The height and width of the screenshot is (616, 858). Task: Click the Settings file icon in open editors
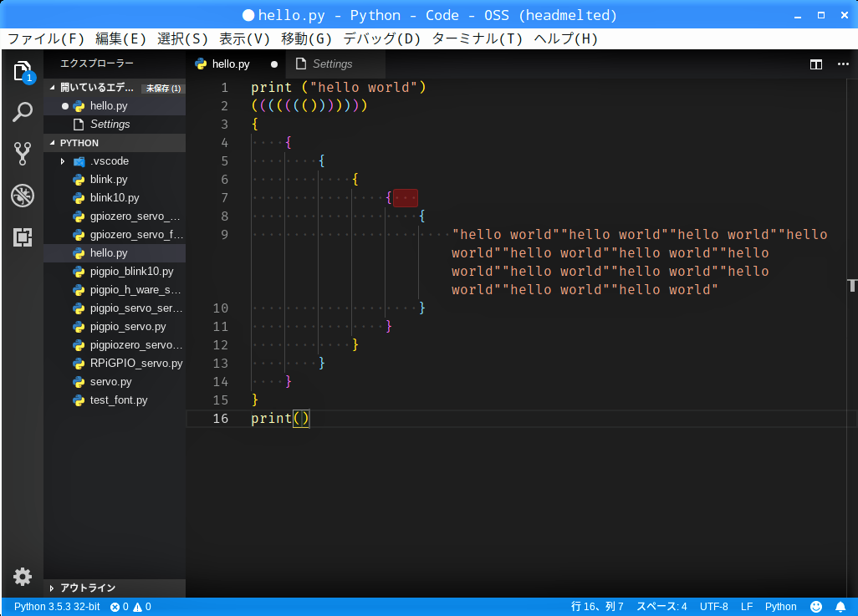pyautogui.click(x=79, y=125)
